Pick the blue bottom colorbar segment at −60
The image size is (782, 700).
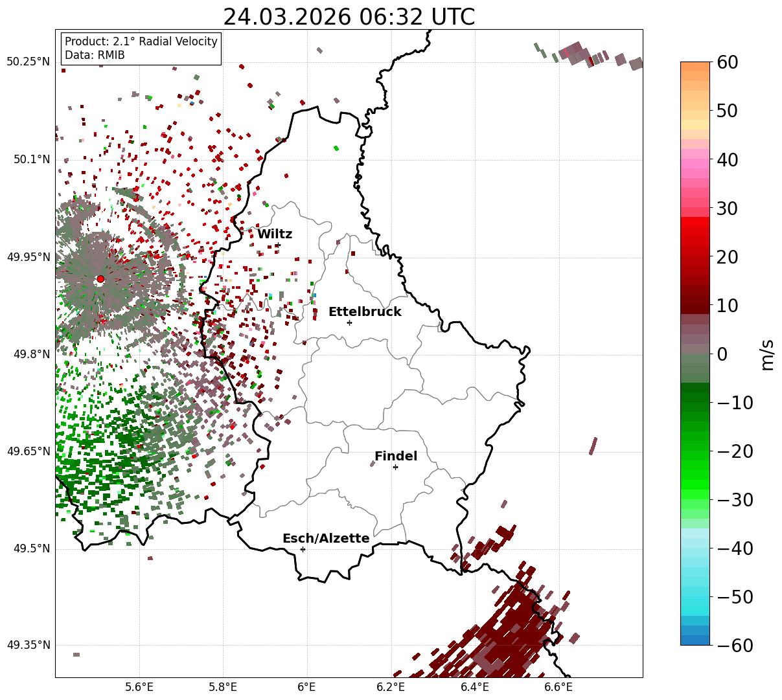click(695, 640)
